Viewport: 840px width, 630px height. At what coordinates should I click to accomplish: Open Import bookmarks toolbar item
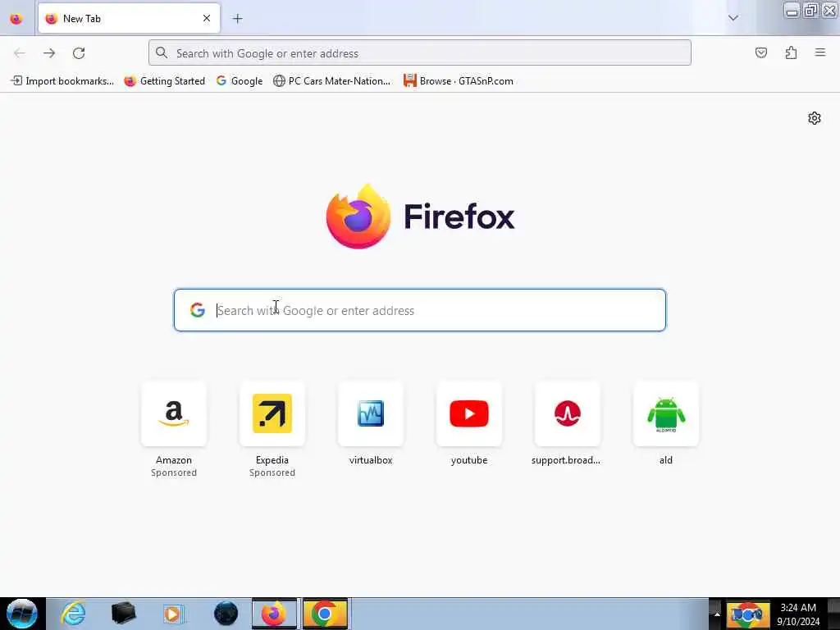pos(62,81)
